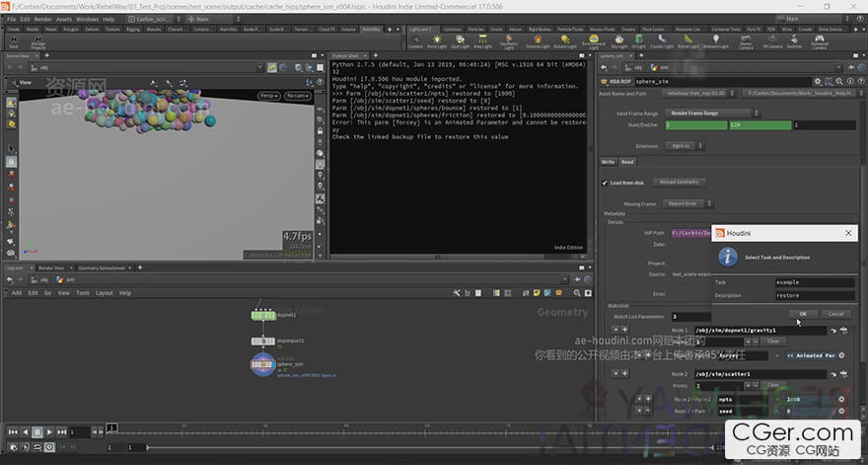Add a VR Camera from shelf
The width and height of the screenshot is (868, 465).
point(771,39)
